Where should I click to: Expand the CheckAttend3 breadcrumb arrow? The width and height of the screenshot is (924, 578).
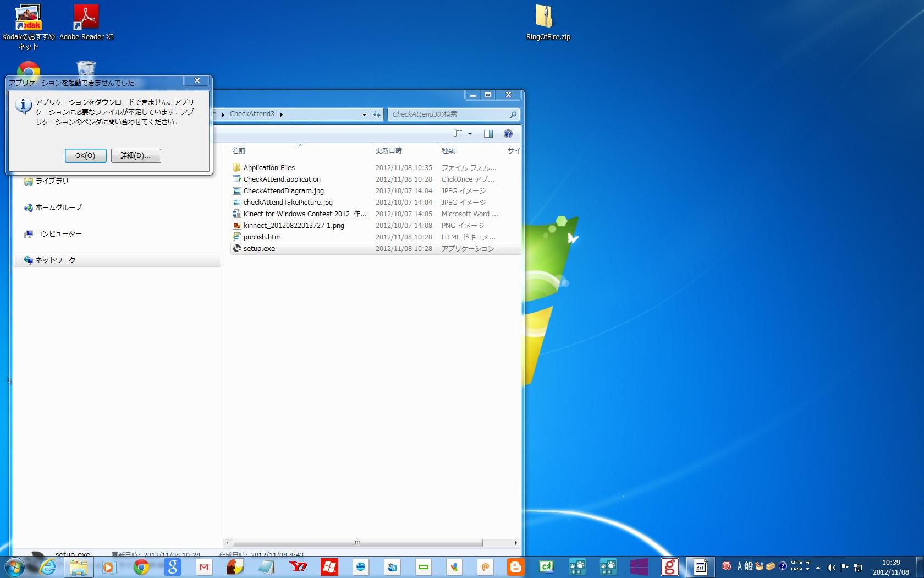coord(282,114)
